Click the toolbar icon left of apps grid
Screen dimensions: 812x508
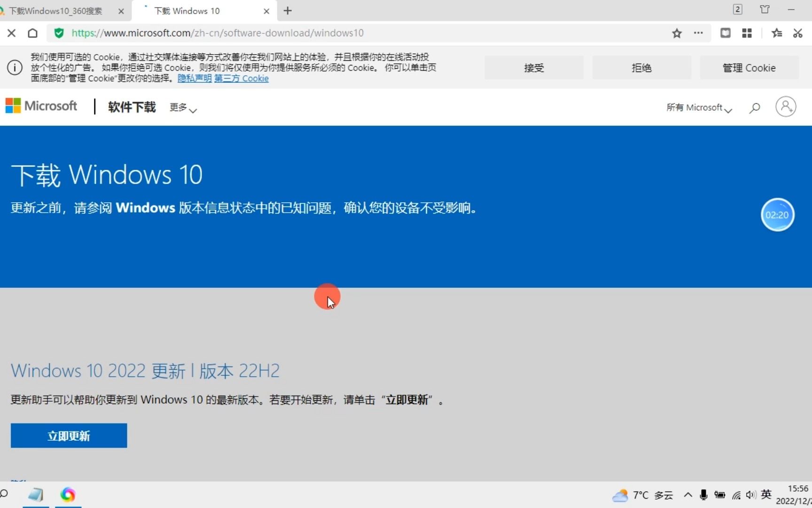726,33
